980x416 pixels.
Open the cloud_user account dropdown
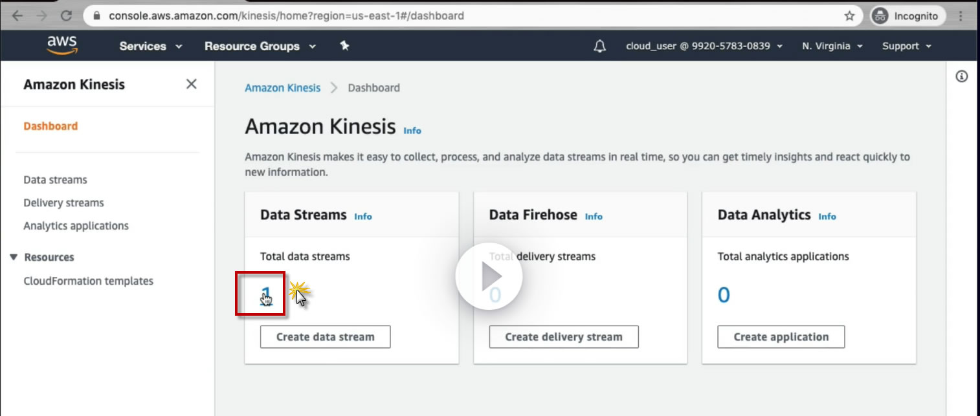pyautogui.click(x=704, y=46)
